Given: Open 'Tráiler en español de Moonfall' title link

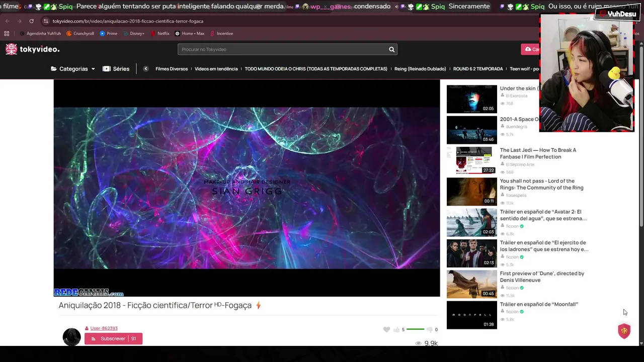Looking at the screenshot, I should tap(539, 304).
